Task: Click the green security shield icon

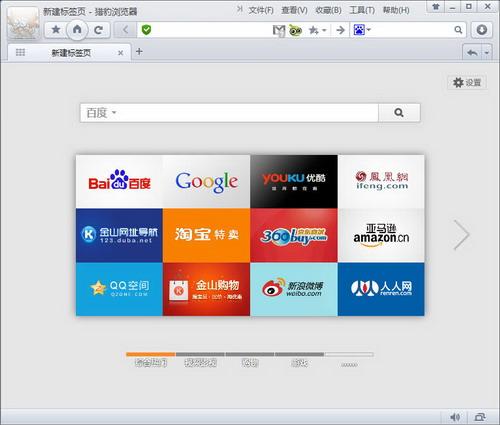Action: click(x=146, y=30)
